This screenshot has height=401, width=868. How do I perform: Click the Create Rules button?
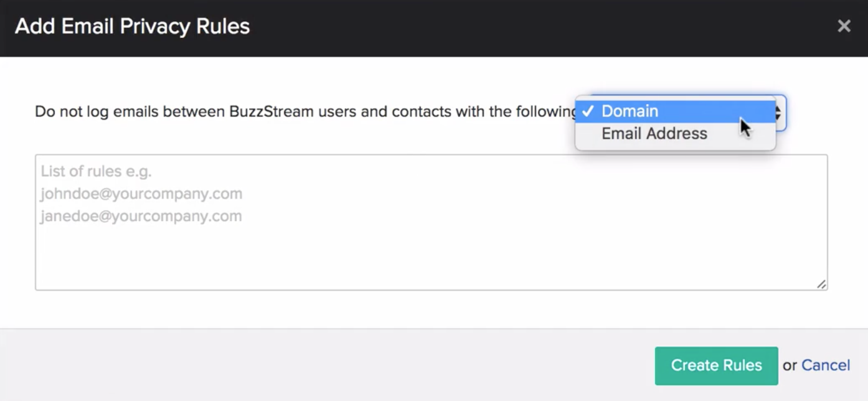click(716, 366)
